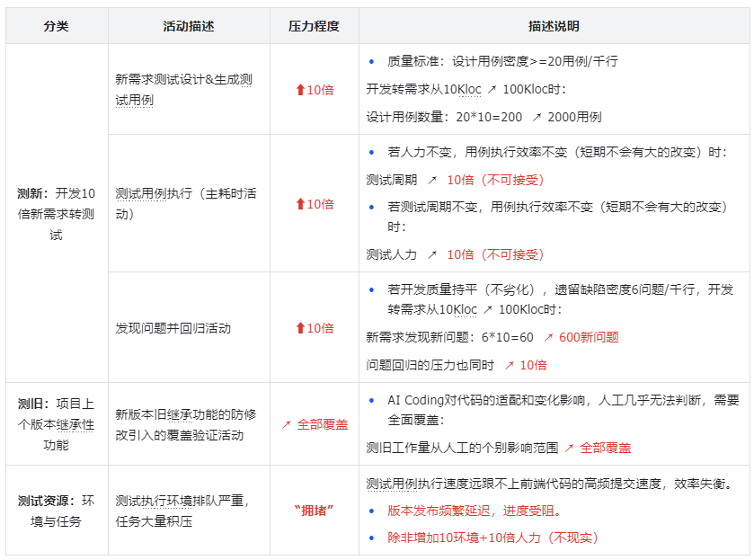Click the red 除非增加10环境+10倍人力 text
This screenshot has height=560, width=754.
click(492, 538)
